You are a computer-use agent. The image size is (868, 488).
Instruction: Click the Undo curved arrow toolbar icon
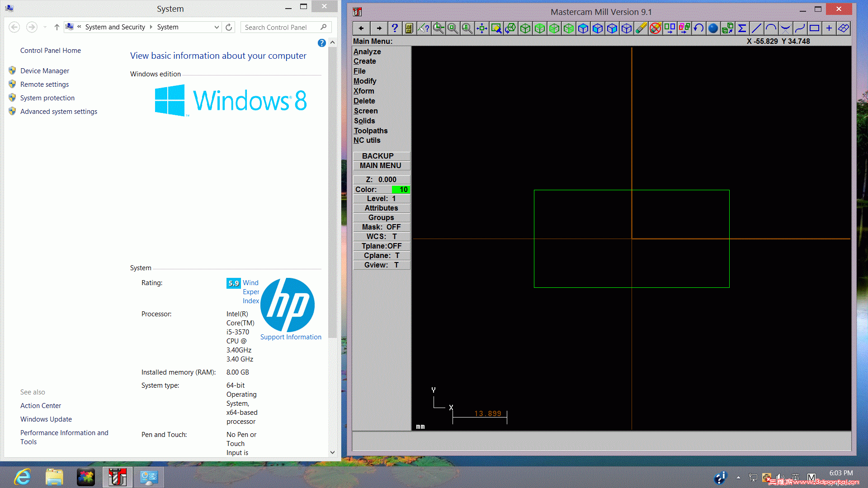coord(698,28)
